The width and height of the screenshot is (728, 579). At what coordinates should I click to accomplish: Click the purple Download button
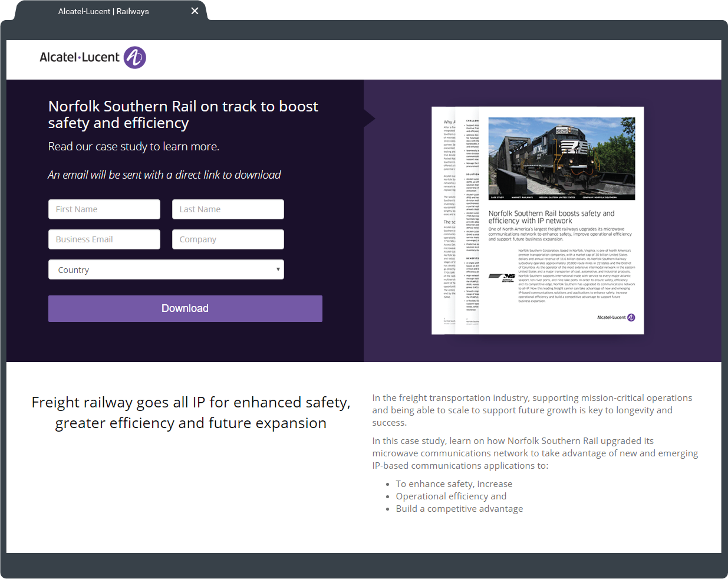[185, 308]
